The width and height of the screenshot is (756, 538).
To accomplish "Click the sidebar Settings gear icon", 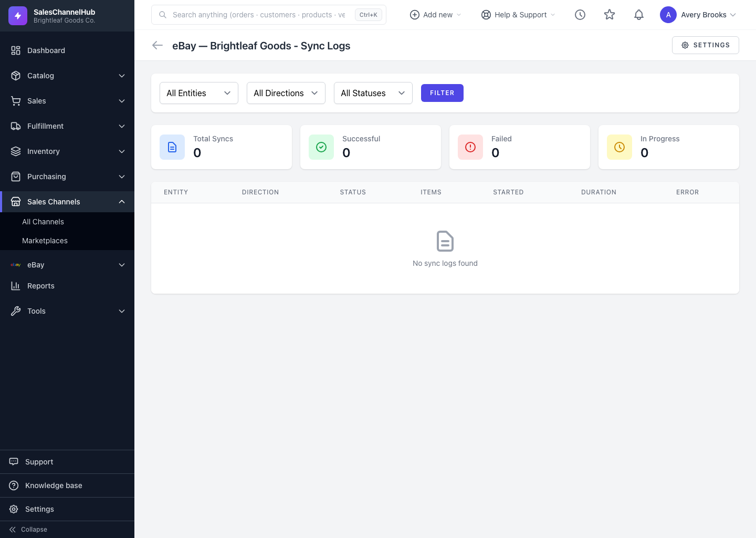I will 14,509.
